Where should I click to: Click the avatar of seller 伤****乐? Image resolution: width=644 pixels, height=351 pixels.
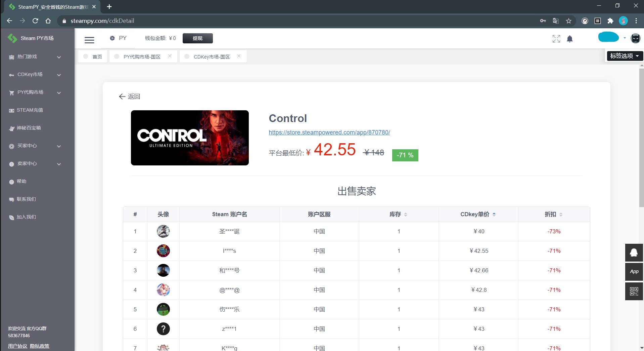163,309
